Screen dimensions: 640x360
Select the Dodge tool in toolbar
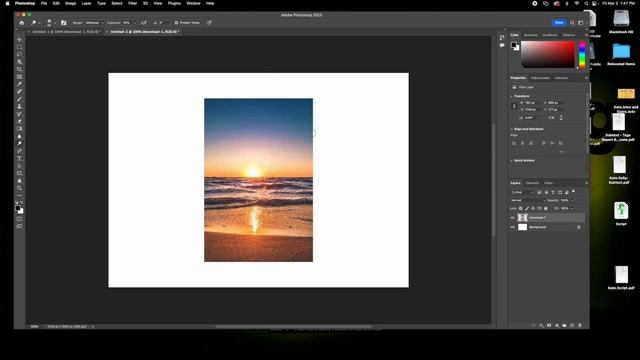(20, 144)
